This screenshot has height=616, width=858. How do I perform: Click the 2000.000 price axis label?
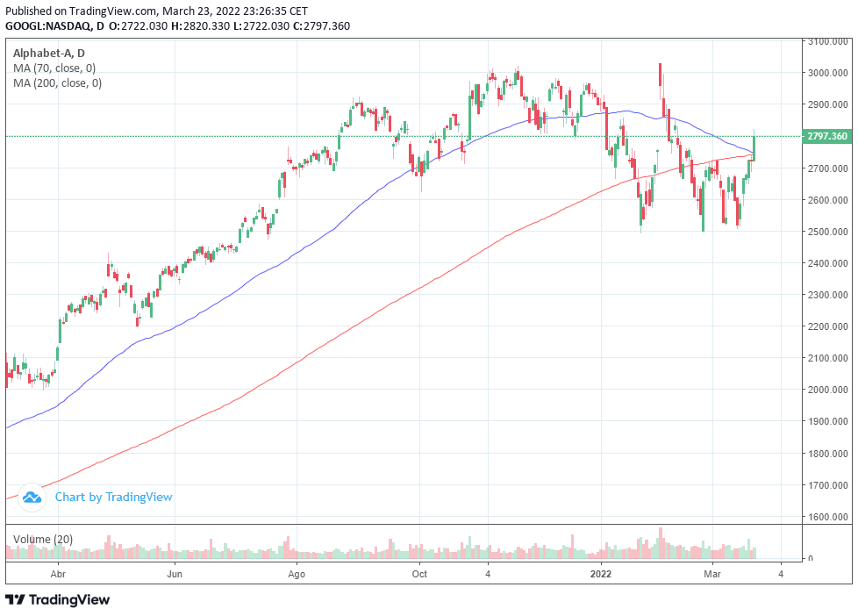pos(828,390)
